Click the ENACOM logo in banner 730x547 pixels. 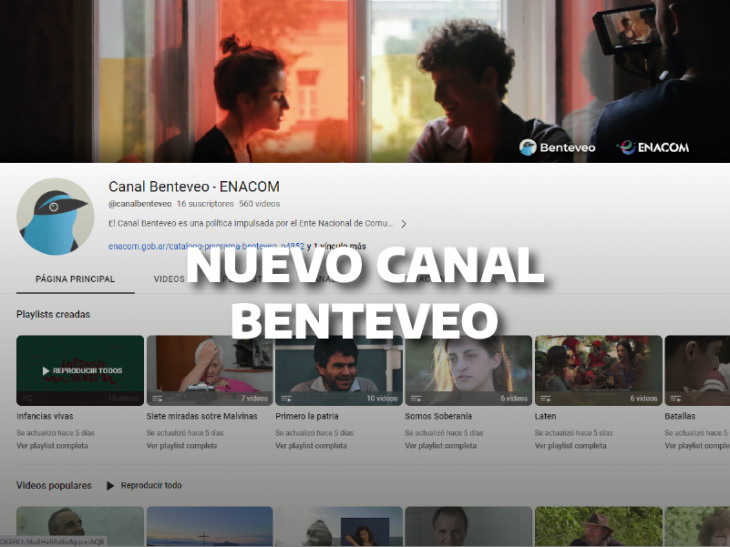pyautogui.click(x=653, y=148)
